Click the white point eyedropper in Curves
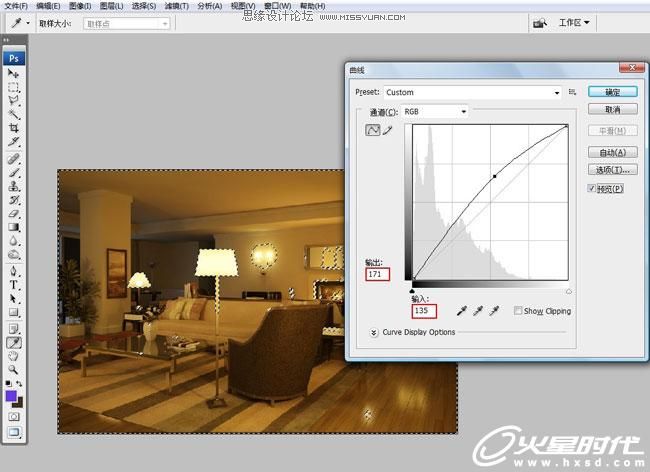 (495, 311)
